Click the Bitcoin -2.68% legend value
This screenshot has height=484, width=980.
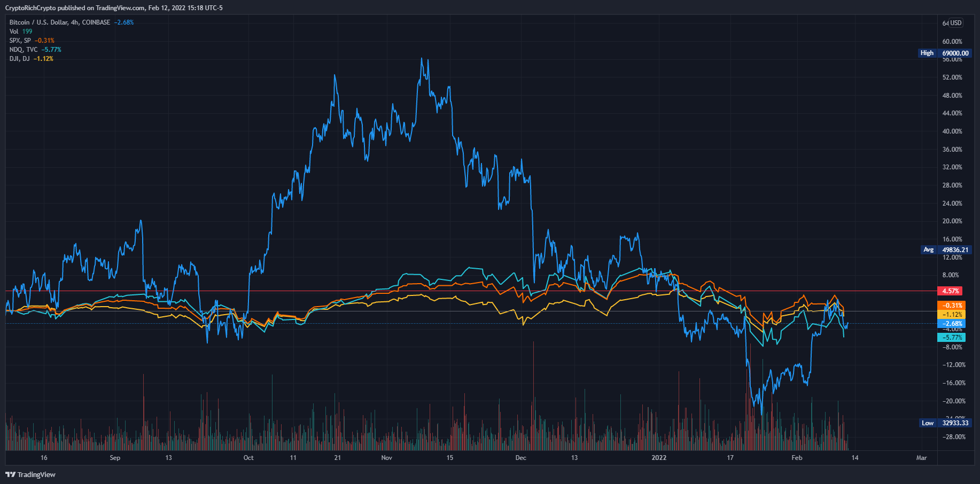(x=124, y=22)
